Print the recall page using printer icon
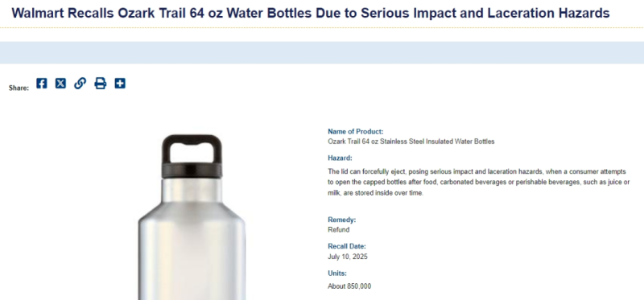The image size is (644, 300). tap(100, 84)
